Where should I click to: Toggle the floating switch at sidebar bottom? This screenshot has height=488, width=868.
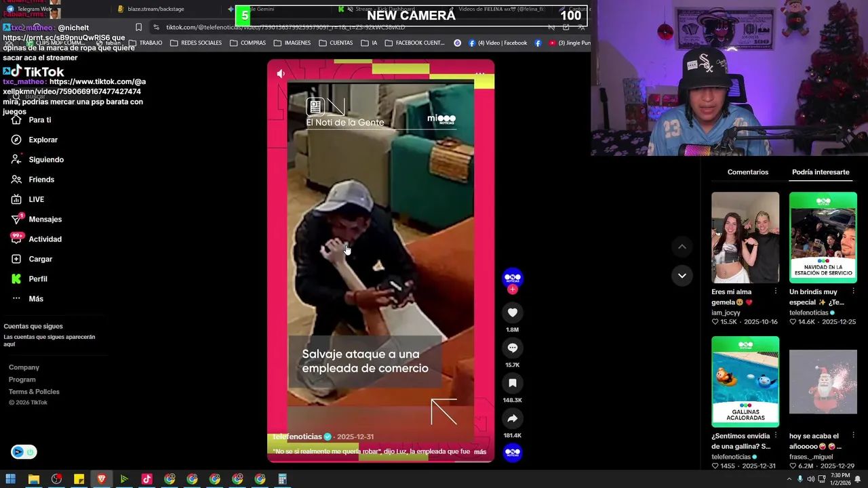pos(24,452)
